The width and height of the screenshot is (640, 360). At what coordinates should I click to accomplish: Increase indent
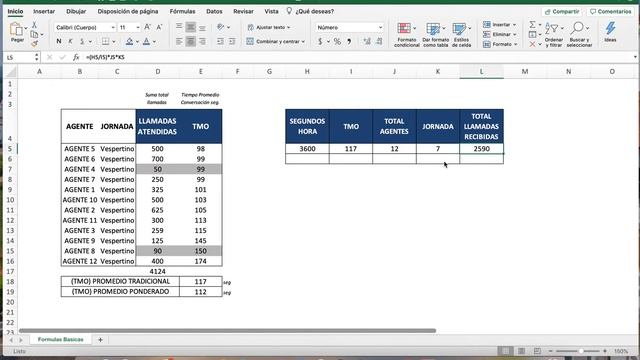232,41
